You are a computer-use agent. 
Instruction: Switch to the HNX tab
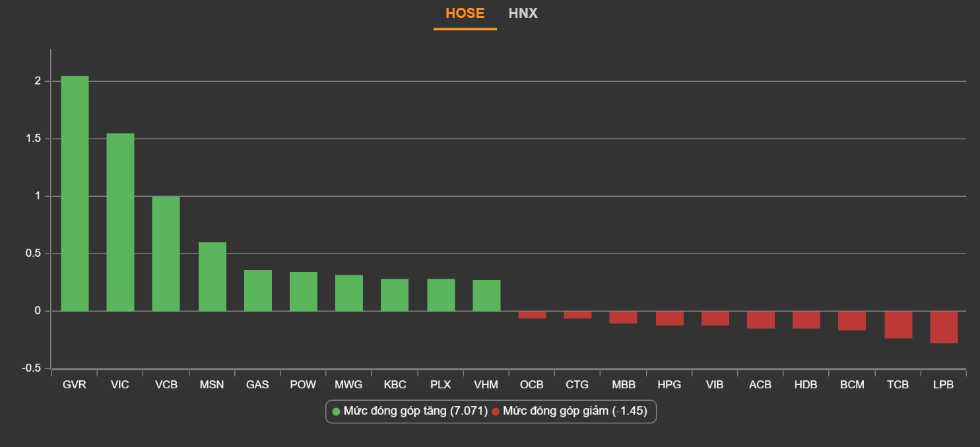pos(523,13)
